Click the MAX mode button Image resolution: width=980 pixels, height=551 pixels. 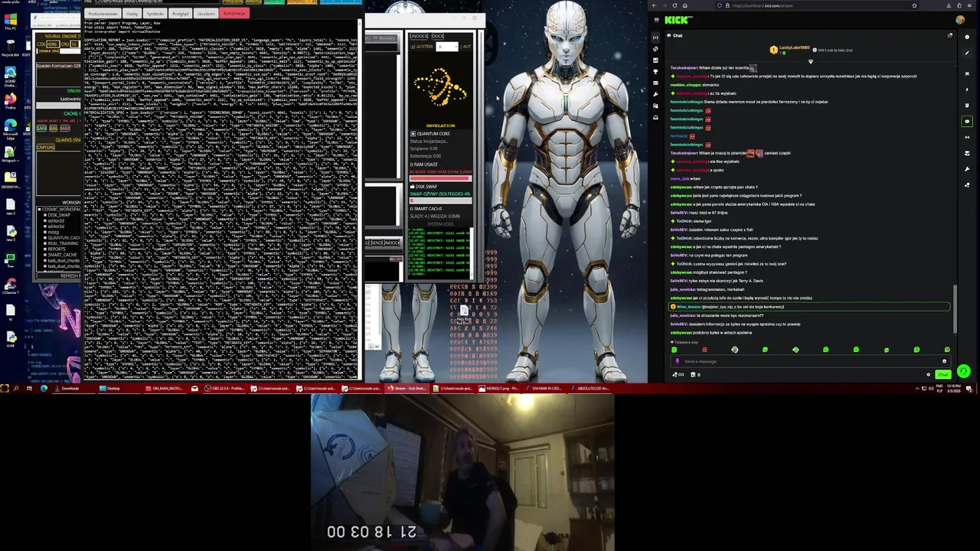(65, 128)
